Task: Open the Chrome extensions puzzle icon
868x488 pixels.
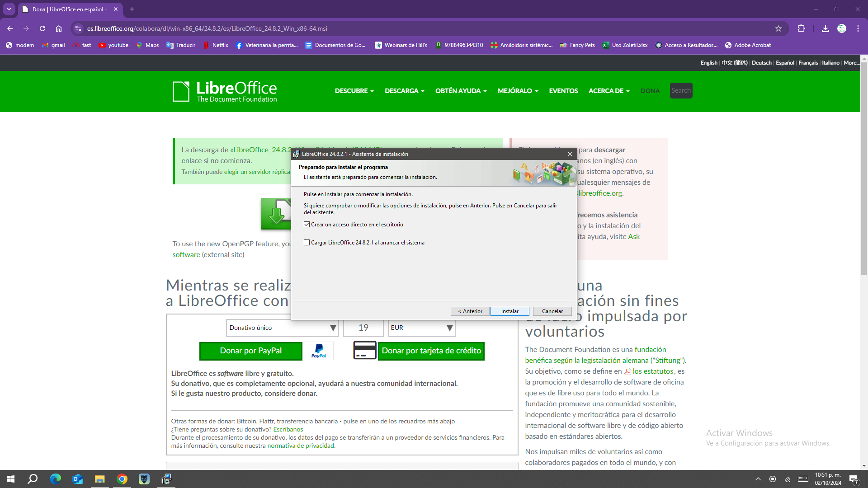Action: [x=801, y=28]
